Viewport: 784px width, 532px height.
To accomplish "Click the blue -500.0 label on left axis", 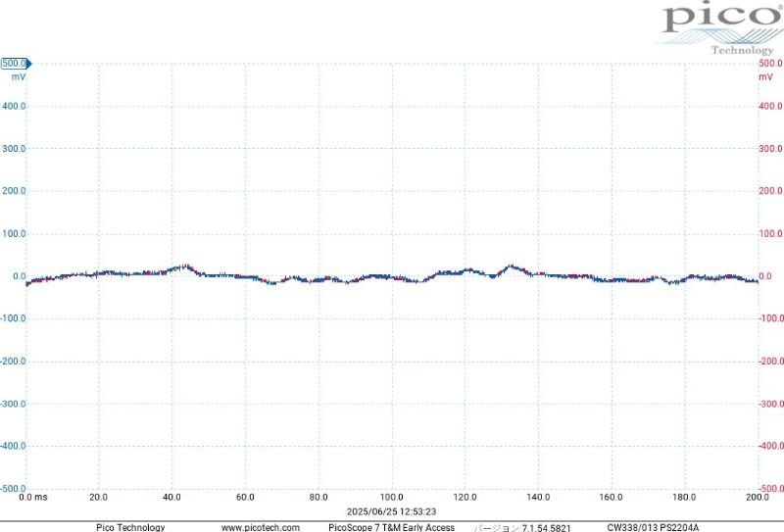I will click(13, 488).
